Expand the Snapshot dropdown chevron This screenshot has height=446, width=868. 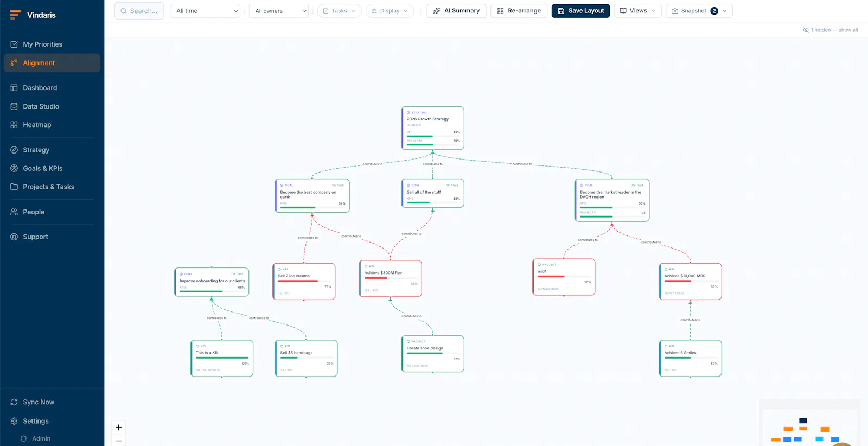pos(724,11)
